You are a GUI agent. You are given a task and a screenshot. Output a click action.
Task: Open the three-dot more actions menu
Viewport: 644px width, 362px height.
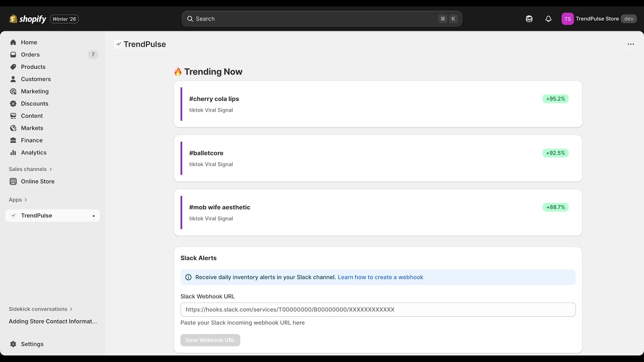(631, 44)
